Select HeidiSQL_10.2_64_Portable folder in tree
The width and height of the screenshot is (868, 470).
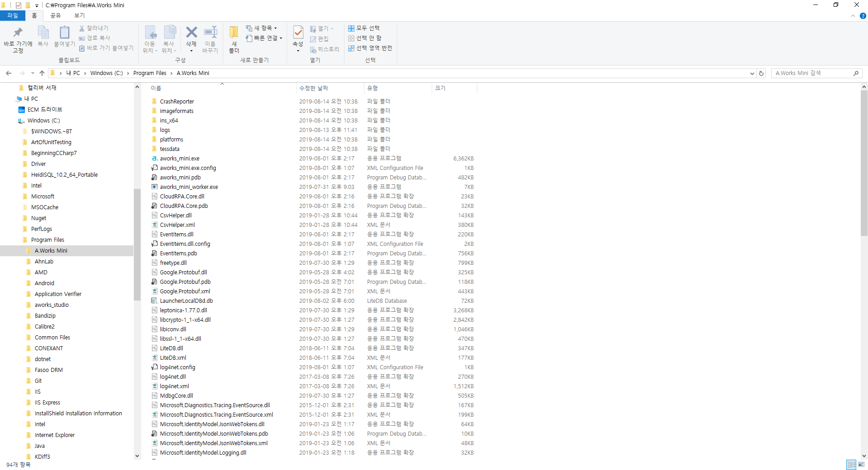[64, 174]
